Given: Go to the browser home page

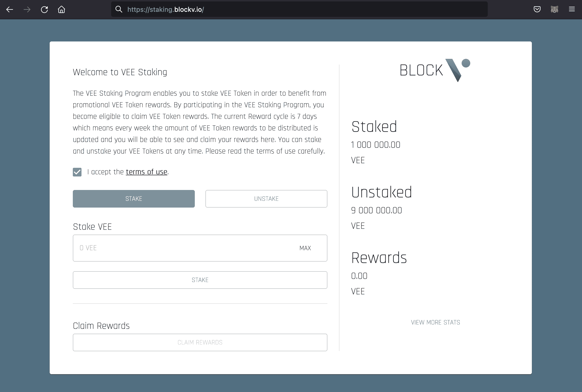Looking at the screenshot, I should coord(61,9).
